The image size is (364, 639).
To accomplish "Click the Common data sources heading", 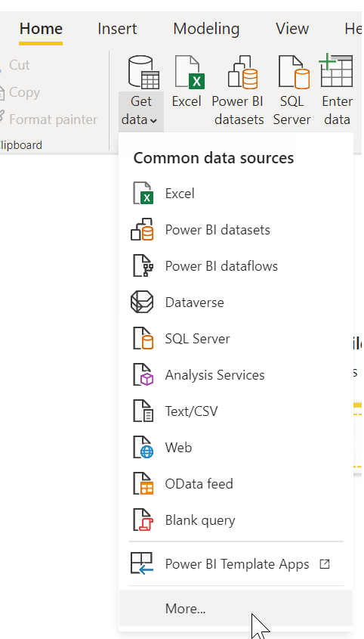I will pyautogui.click(x=214, y=158).
